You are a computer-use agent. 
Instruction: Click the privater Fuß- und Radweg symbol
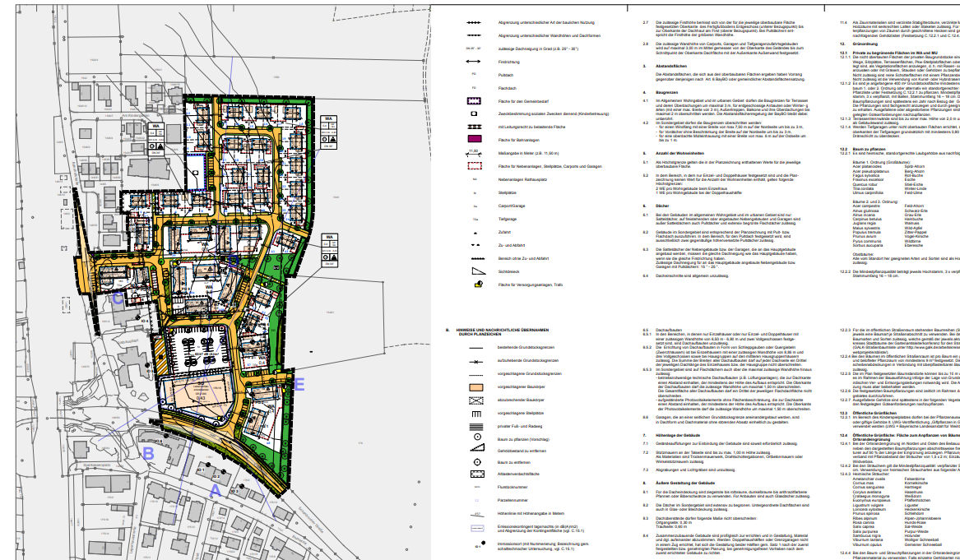pyautogui.click(x=475, y=427)
